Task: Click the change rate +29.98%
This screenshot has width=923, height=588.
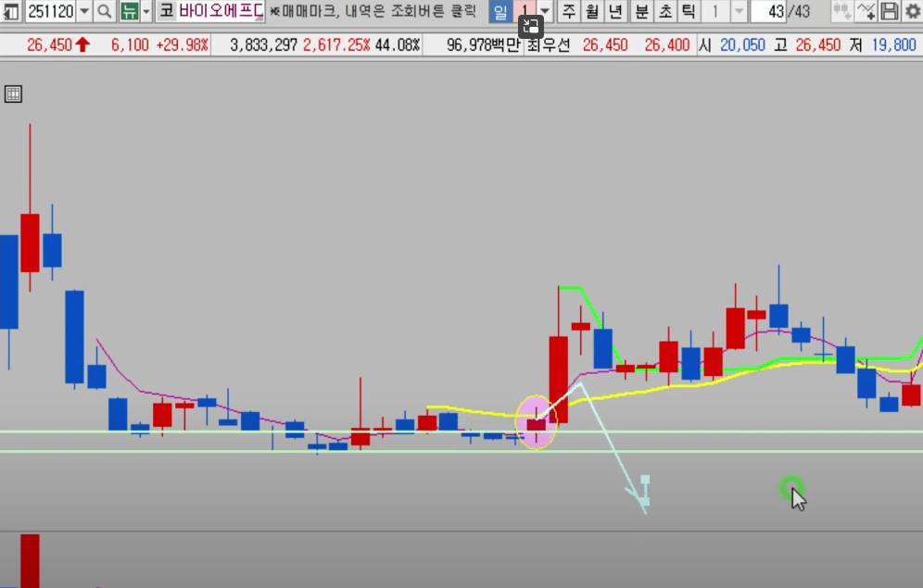Action: point(182,45)
